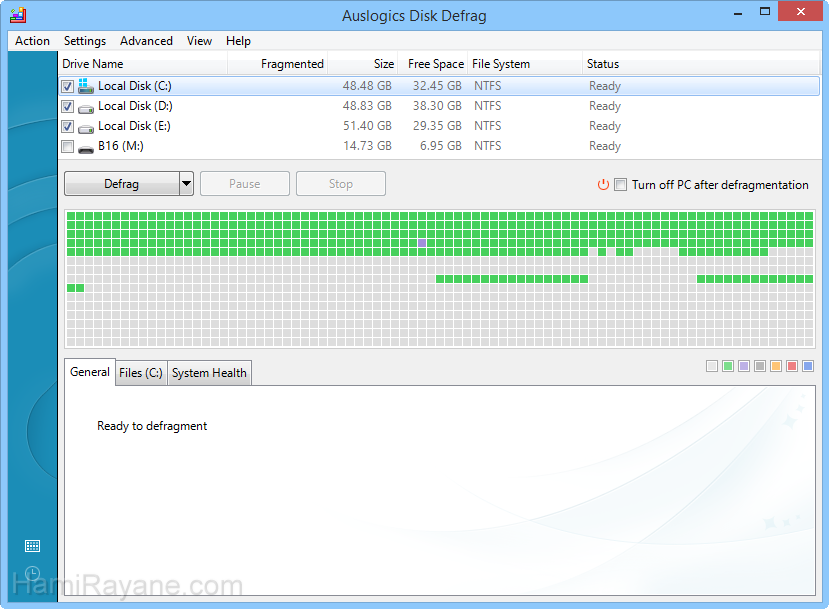The height and width of the screenshot is (609, 829).
Task: Uncheck the Local Disk (D:) checkbox
Action: 67,106
